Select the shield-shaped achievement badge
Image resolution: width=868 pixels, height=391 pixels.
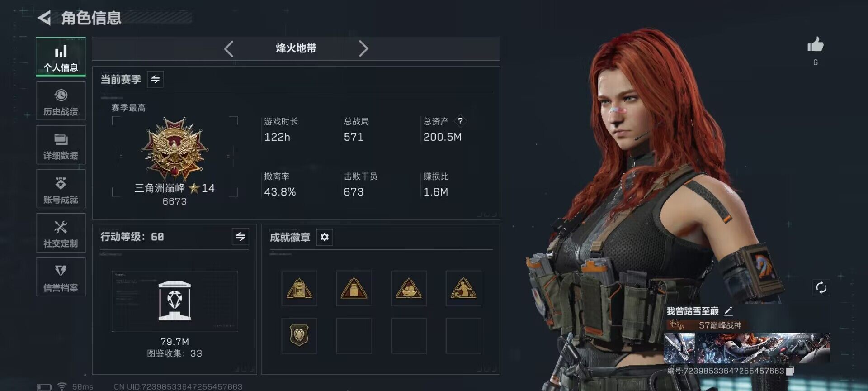299,335
